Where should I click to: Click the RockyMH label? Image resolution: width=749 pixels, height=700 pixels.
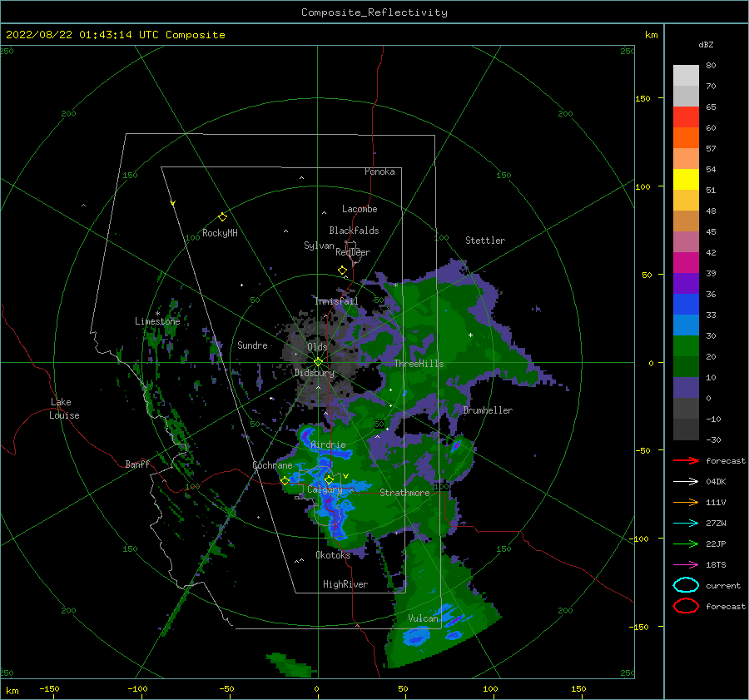[220, 233]
